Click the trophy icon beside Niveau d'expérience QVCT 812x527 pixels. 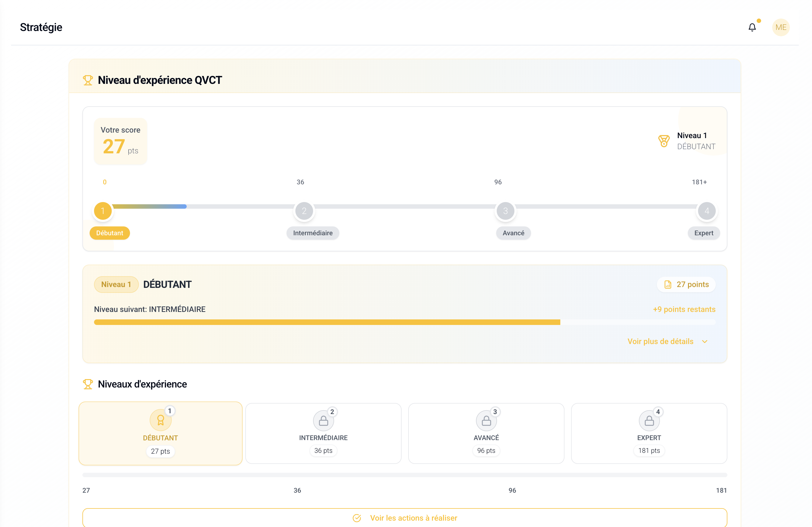pyautogui.click(x=88, y=80)
